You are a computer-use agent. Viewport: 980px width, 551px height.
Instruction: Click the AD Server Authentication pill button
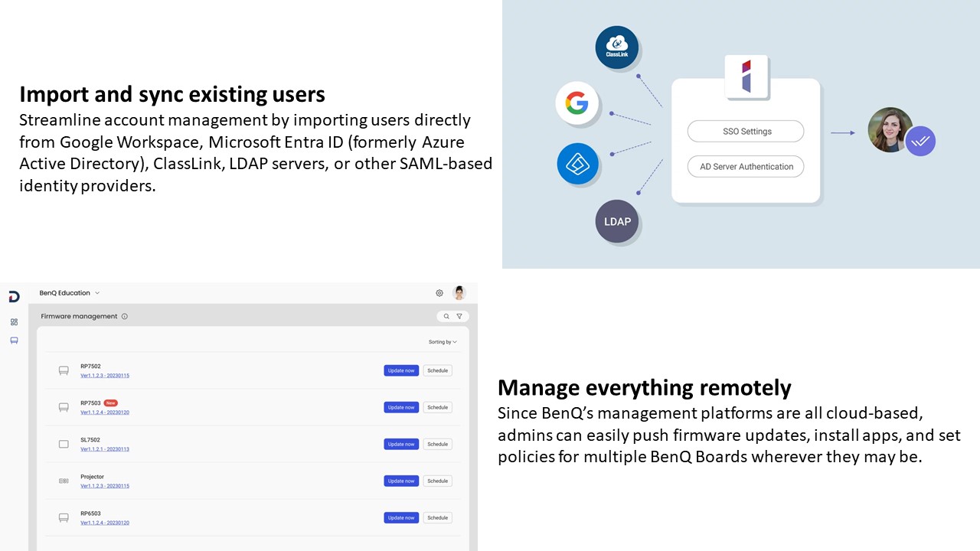pos(746,166)
